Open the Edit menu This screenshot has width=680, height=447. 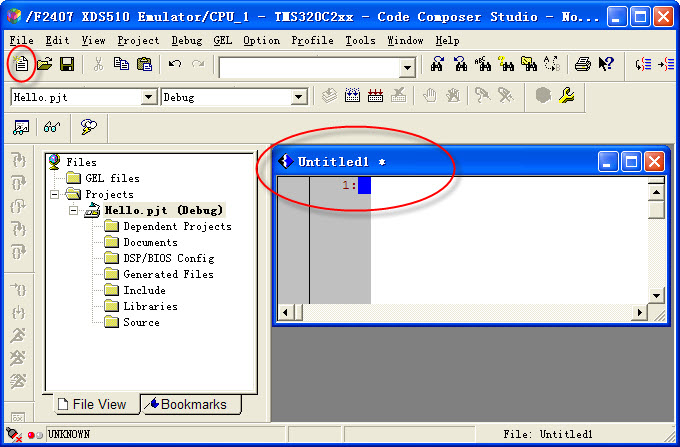point(57,40)
